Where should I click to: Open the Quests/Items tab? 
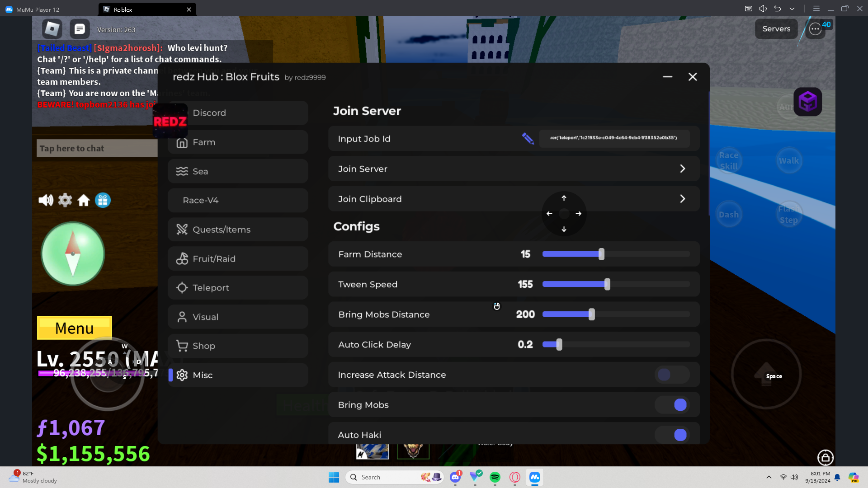(238, 230)
